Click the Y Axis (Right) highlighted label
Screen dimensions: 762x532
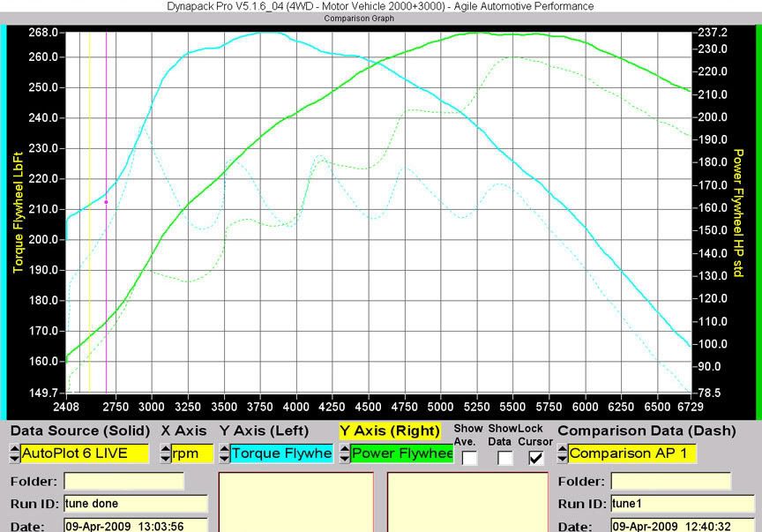(389, 431)
